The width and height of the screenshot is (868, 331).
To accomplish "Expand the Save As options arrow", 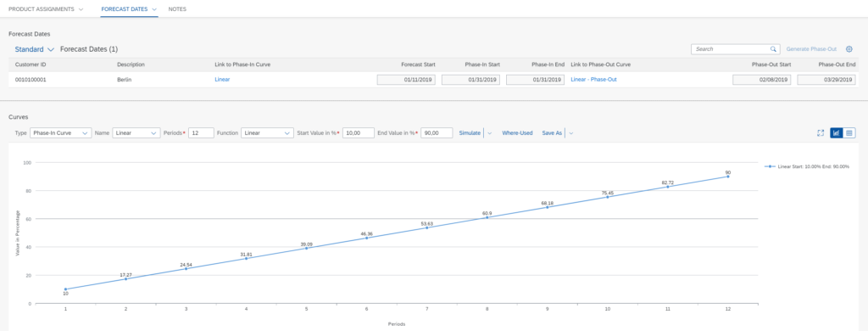I will pos(570,133).
